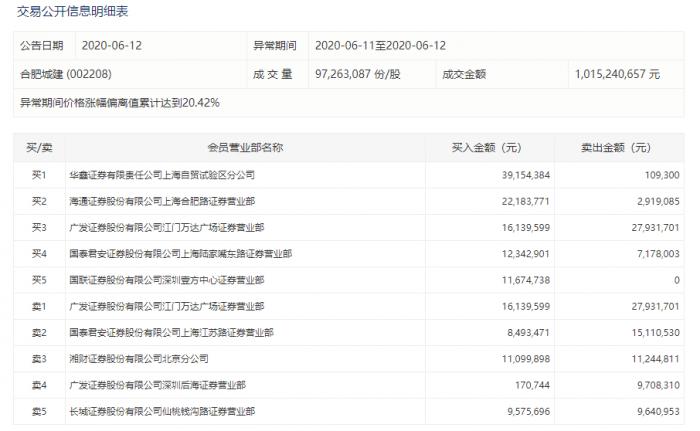Select the 买1 row label

[x=39, y=175]
